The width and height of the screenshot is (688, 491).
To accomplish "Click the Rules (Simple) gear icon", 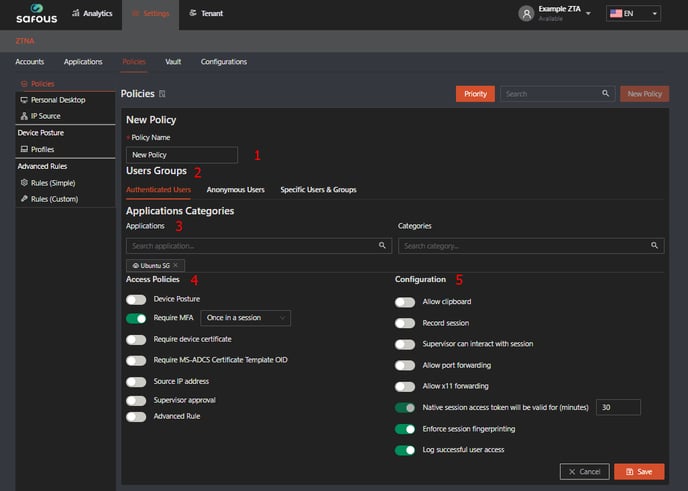I will (x=24, y=183).
